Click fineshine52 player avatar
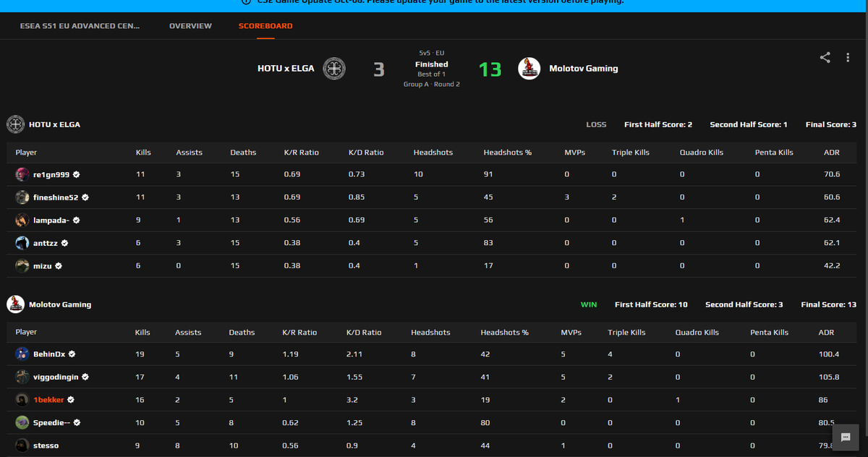This screenshot has width=868, height=457. point(22,197)
